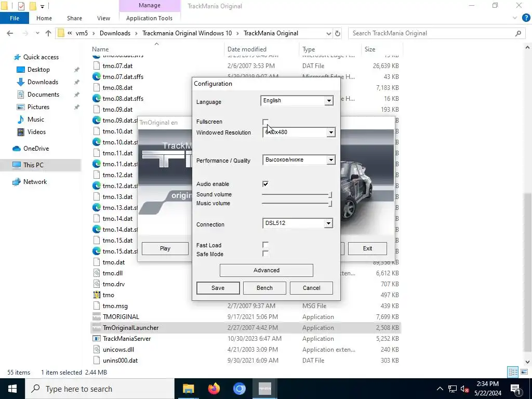The image size is (532, 399).
Task: Click the Properties icon in Quick Access Toolbar
Action: pos(21,6)
